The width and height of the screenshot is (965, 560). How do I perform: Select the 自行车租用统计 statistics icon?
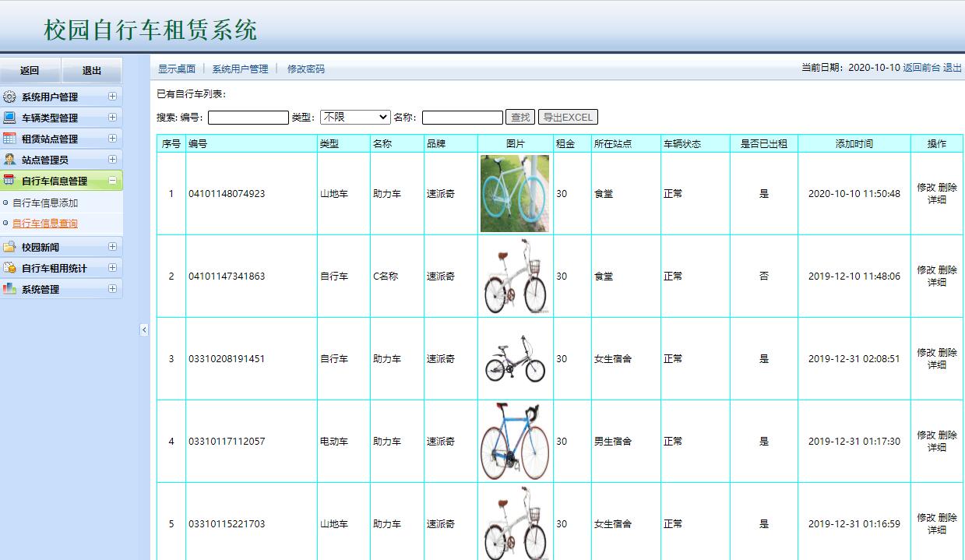click(x=10, y=266)
